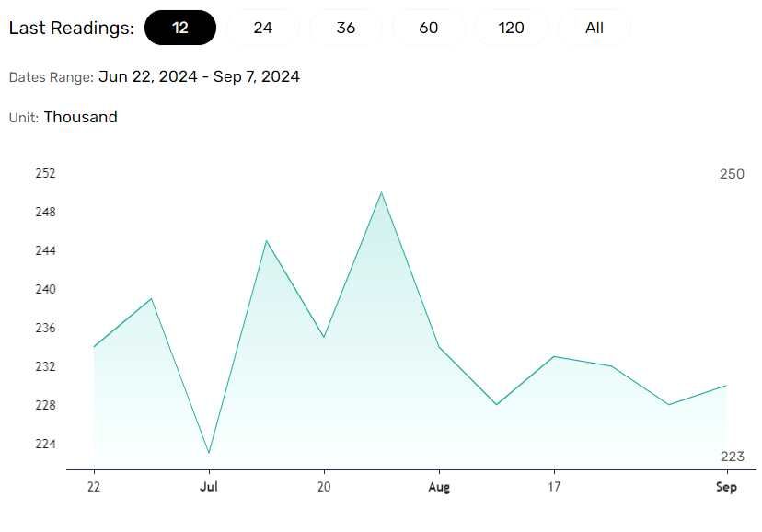The image size is (762, 532).
Task: Click the Thousand unit text
Action: 81,117
